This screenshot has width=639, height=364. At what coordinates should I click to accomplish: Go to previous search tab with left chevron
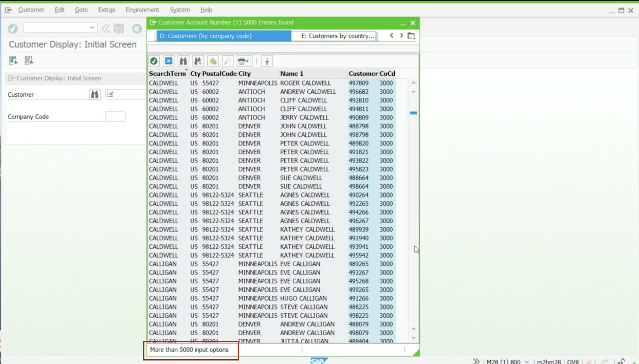(391, 35)
